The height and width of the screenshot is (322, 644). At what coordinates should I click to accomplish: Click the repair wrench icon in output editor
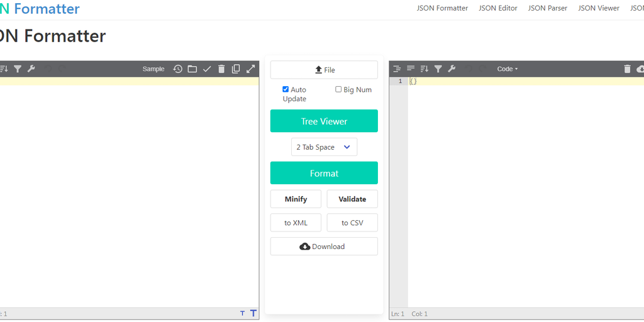click(452, 69)
